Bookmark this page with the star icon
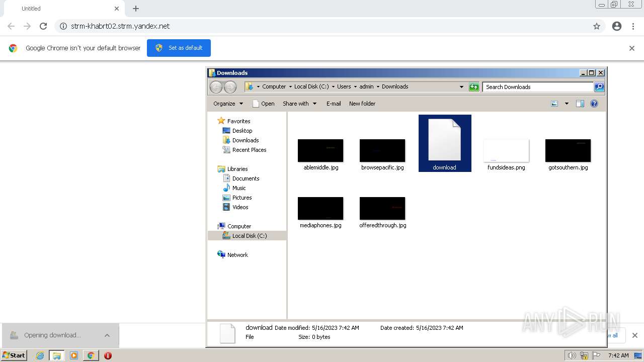The height and width of the screenshot is (362, 644). [x=597, y=26]
